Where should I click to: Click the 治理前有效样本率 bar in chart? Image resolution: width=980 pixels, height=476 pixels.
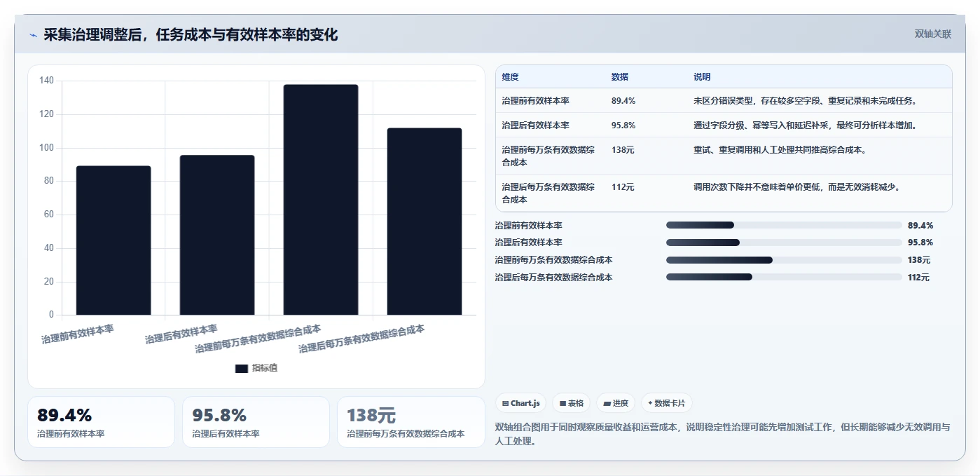coord(113,240)
